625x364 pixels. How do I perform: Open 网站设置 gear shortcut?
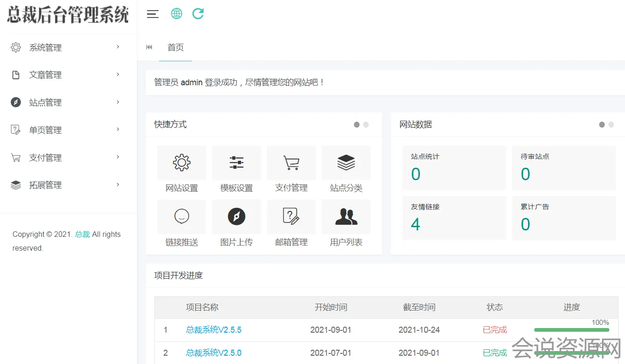tap(182, 163)
